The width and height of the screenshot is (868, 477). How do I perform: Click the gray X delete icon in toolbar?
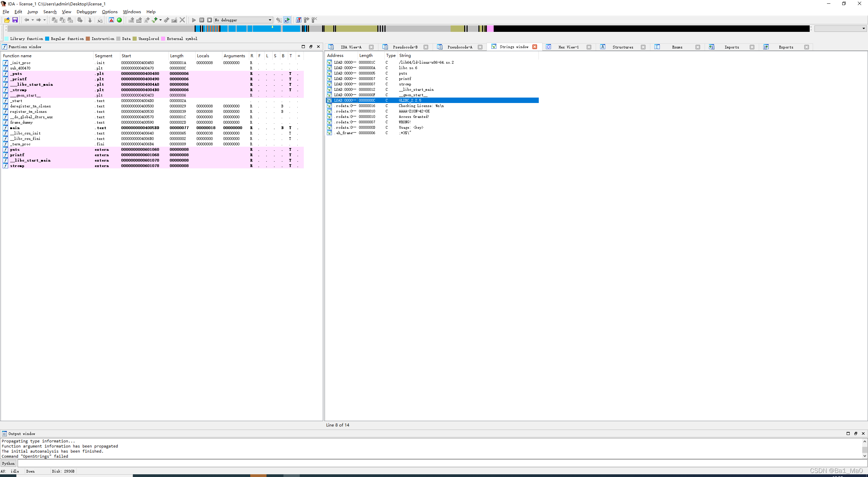click(x=182, y=20)
